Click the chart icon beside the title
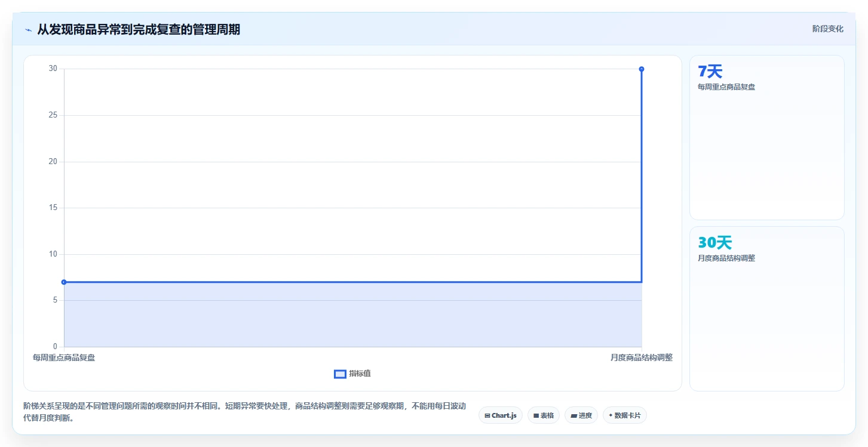 (x=28, y=30)
